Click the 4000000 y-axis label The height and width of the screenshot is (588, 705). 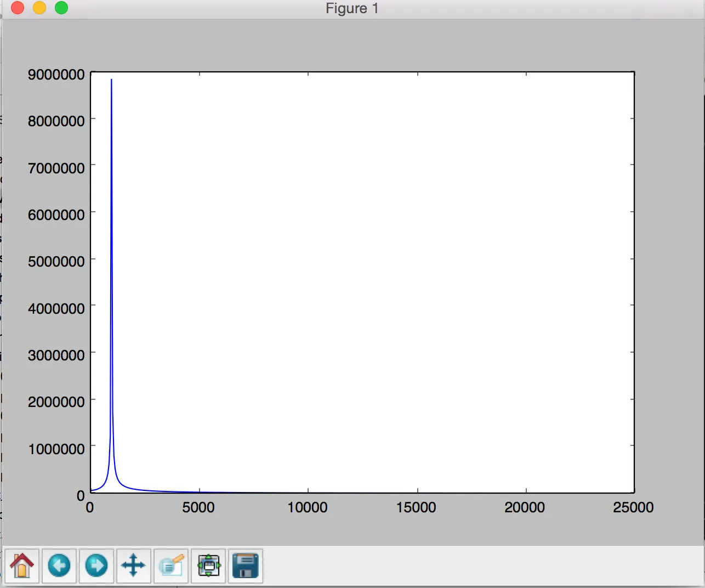tap(56, 308)
